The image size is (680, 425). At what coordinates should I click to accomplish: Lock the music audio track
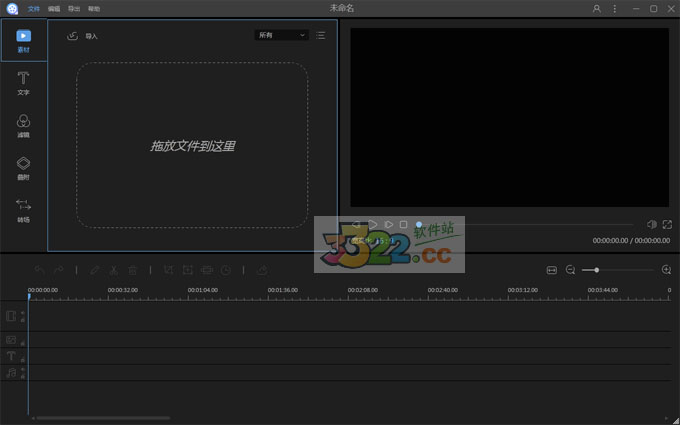pos(23,376)
